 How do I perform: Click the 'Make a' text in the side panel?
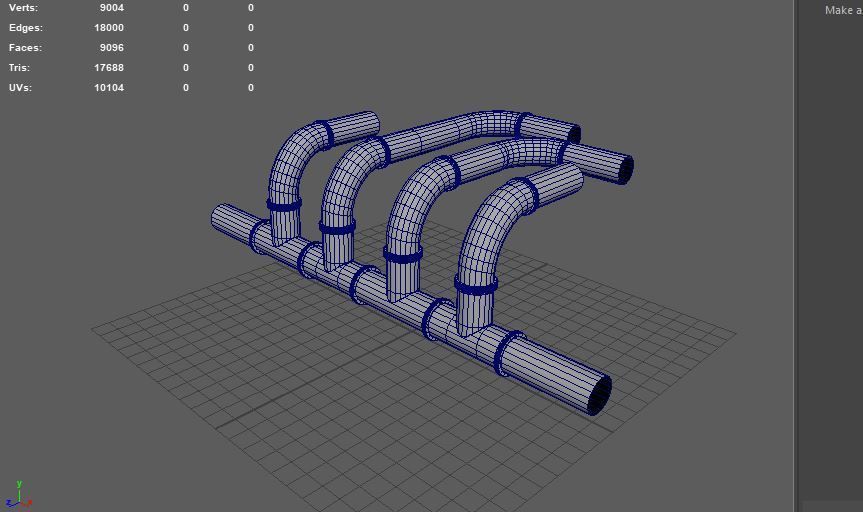tap(844, 10)
